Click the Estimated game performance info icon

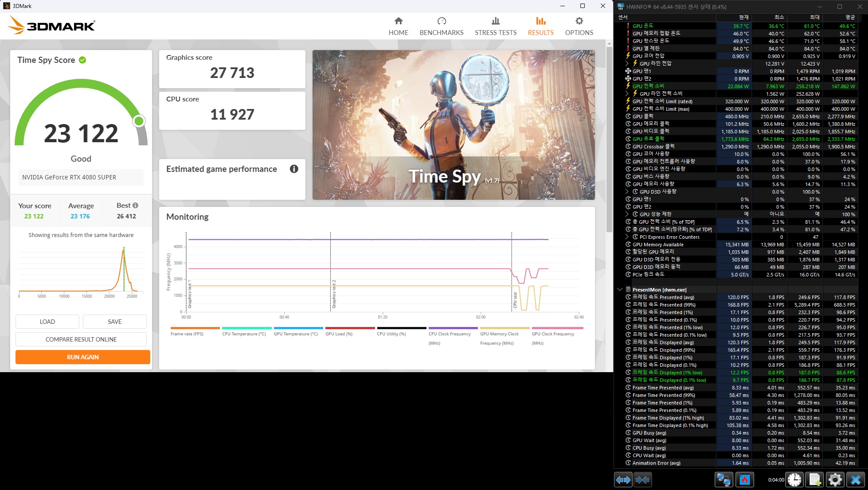tap(294, 169)
